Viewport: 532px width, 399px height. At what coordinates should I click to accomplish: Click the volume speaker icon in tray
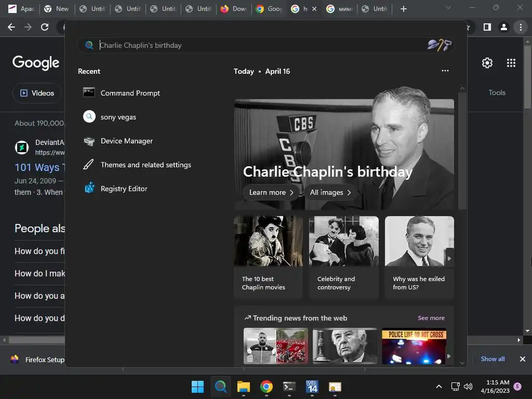click(x=468, y=387)
